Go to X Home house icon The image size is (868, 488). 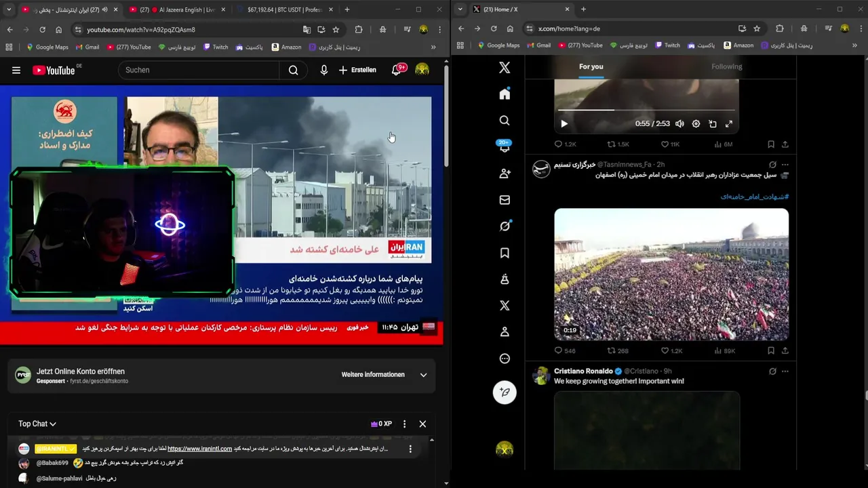click(x=505, y=94)
